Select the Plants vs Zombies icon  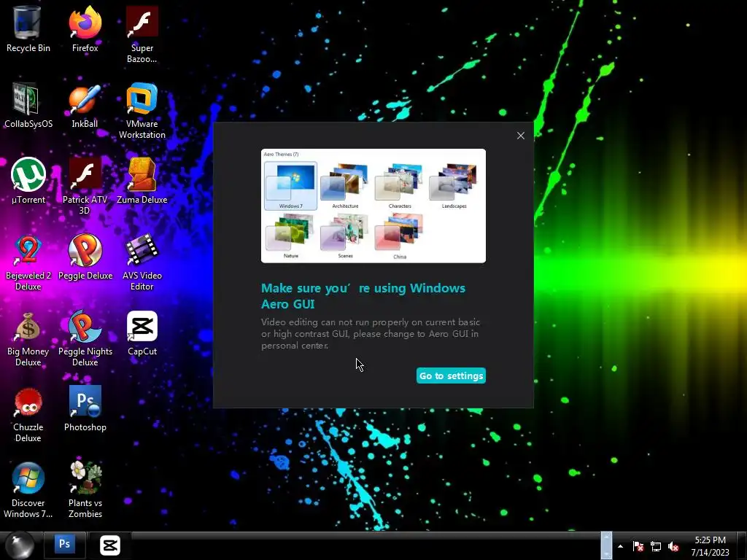click(85, 489)
